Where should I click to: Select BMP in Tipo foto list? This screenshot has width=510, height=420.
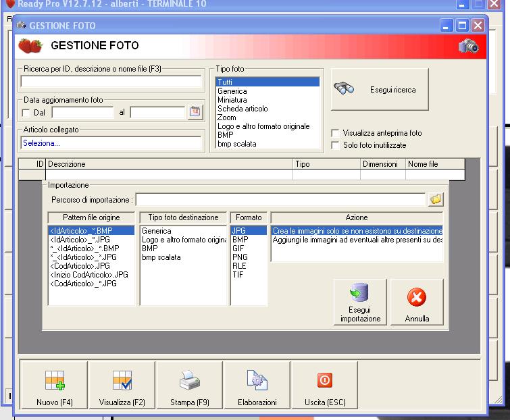click(267, 135)
